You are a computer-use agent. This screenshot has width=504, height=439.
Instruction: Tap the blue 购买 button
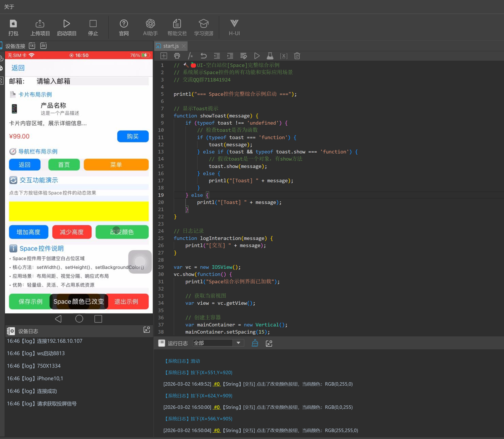click(133, 136)
